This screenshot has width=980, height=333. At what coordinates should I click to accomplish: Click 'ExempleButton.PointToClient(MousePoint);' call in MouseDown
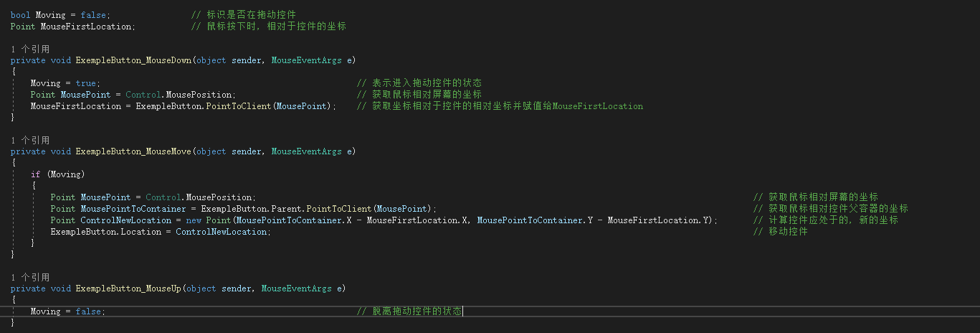(236, 106)
